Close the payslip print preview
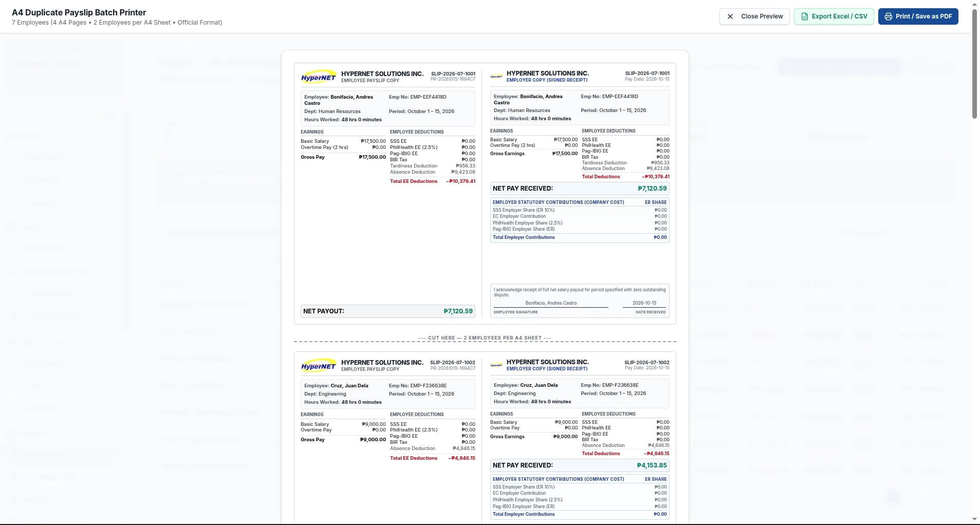Viewport: 980px width, 525px height. 754,16
